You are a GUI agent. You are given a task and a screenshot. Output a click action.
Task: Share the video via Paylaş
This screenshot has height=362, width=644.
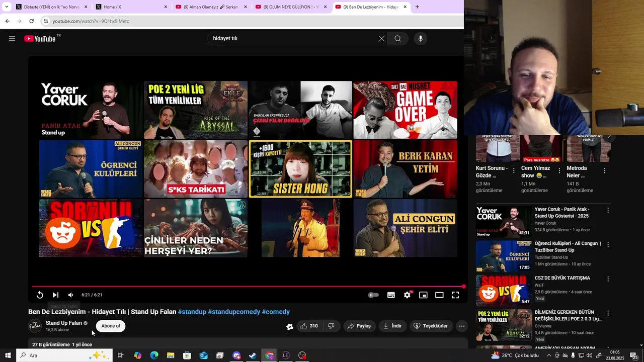[x=359, y=326]
